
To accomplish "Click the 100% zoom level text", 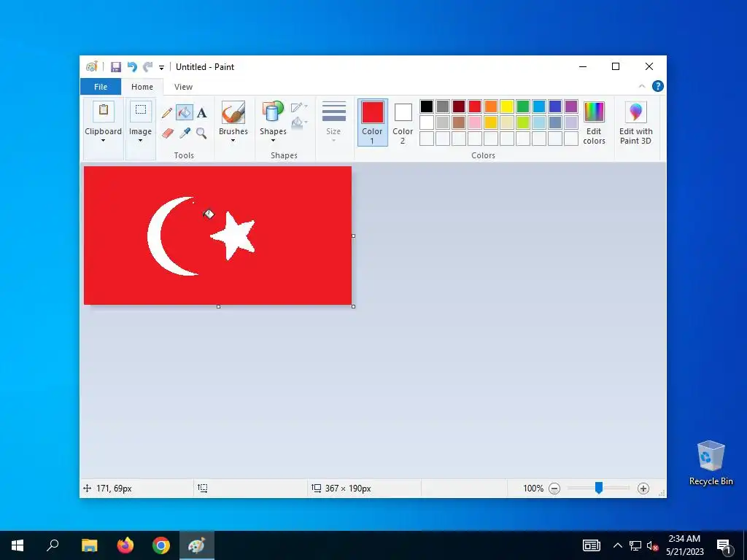I will pyautogui.click(x=533, y=488).
